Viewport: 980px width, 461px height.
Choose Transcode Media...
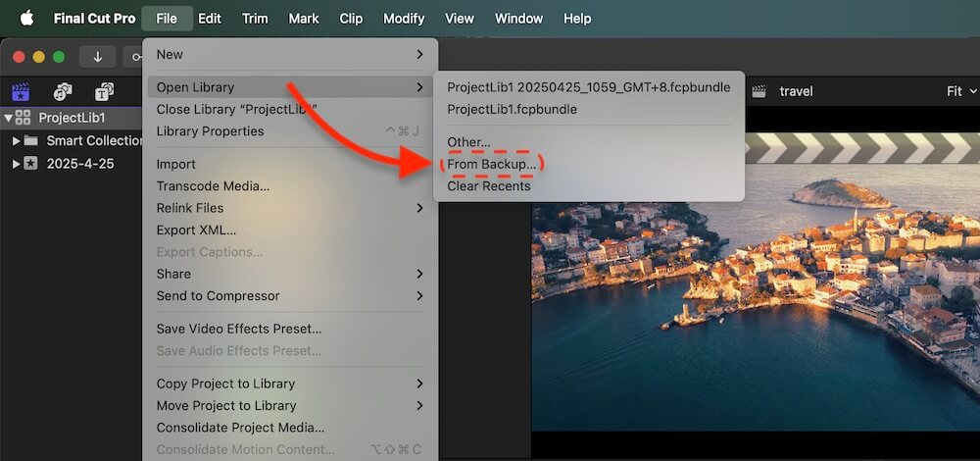click(290, 186)
